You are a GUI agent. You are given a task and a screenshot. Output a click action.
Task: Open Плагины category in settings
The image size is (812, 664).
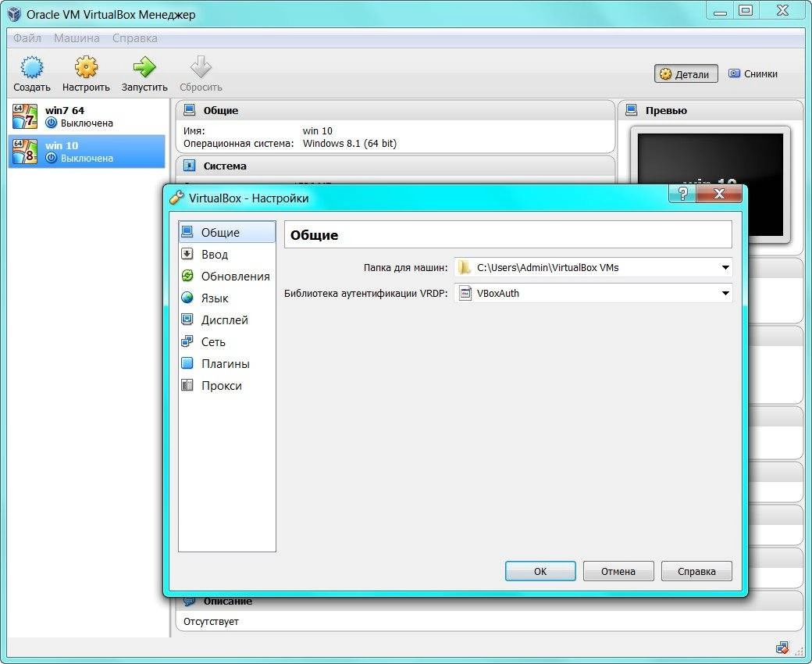(227, 363)
